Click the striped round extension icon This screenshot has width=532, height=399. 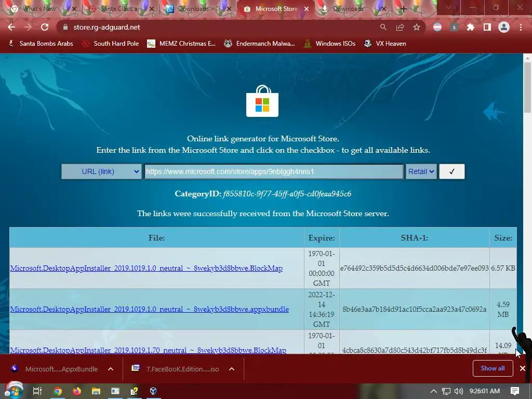[437, 27]
